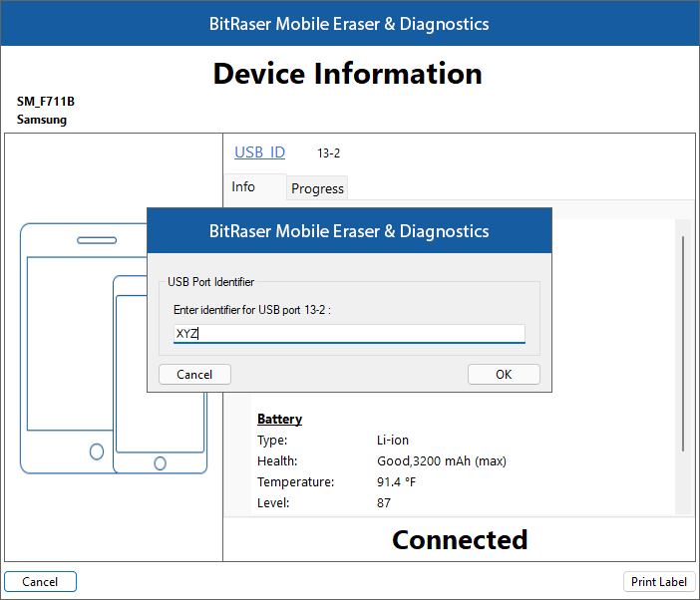Screen dimensions: 700x600
Task: Click the temperature value 91.4 °F
Action: (x=397, y=481)
